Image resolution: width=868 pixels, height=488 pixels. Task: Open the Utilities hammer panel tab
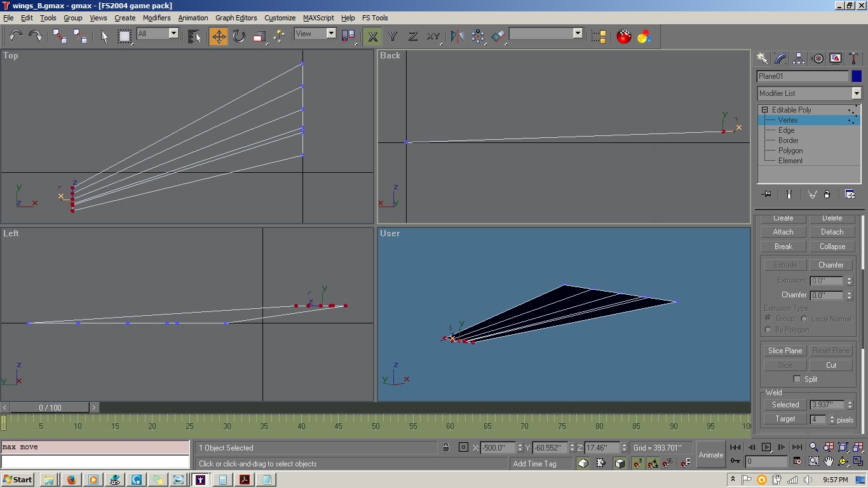(853, 58)
